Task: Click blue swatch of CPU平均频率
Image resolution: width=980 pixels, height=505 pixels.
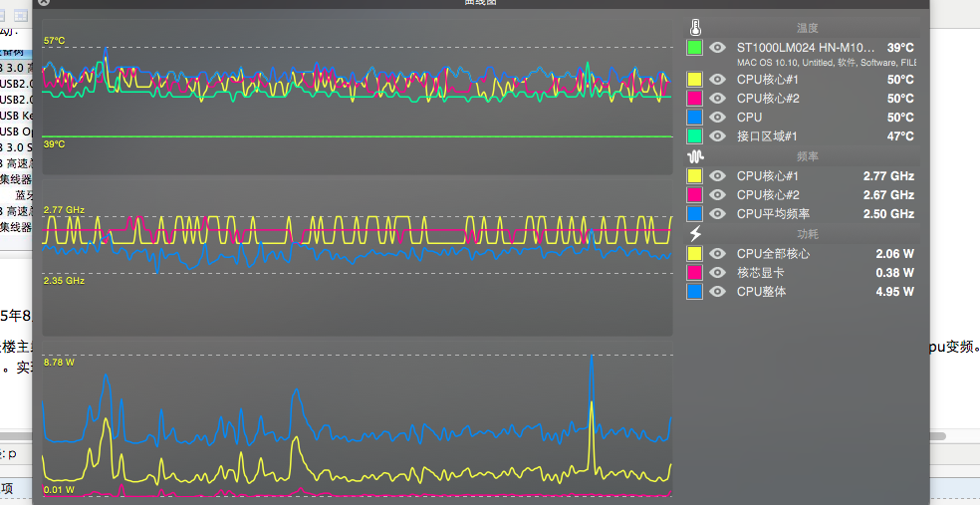Action: [694, 214]
